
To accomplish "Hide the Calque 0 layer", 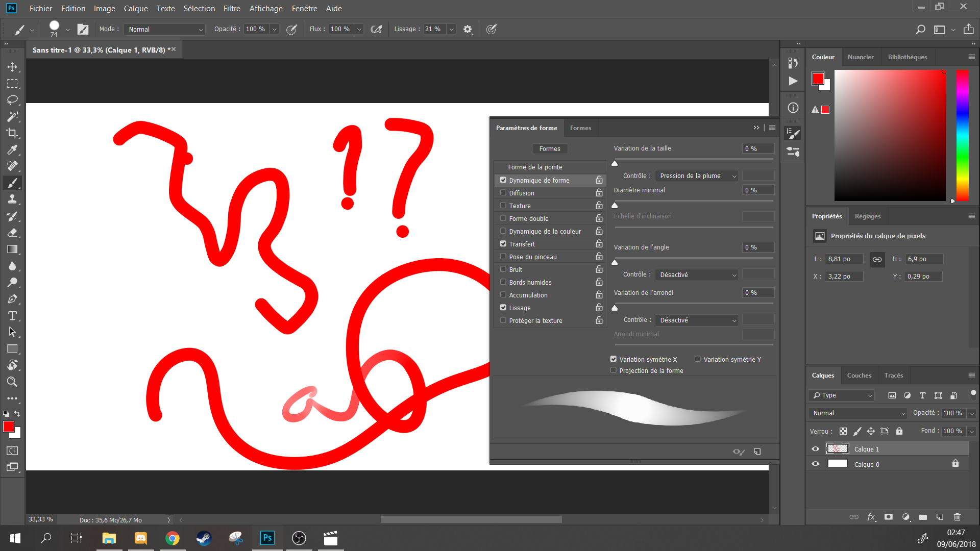I will click(815, 464).
